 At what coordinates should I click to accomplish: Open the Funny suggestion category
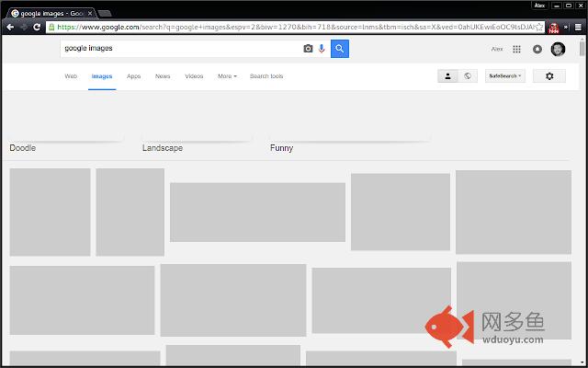282,148
